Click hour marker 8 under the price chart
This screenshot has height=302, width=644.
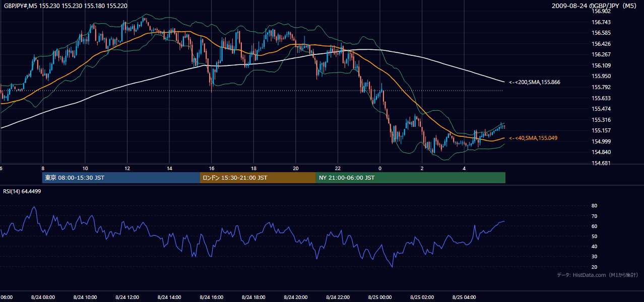coord(43,169)
